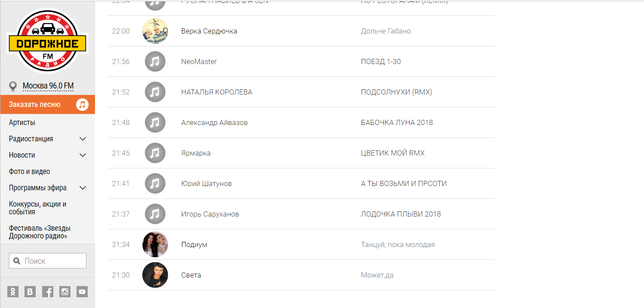Image resolution: width=644 pixels, height=308 pixels.
Task: Open Фестиваль «Звезды Дорожного радио» page
Action: pos(40,232)
